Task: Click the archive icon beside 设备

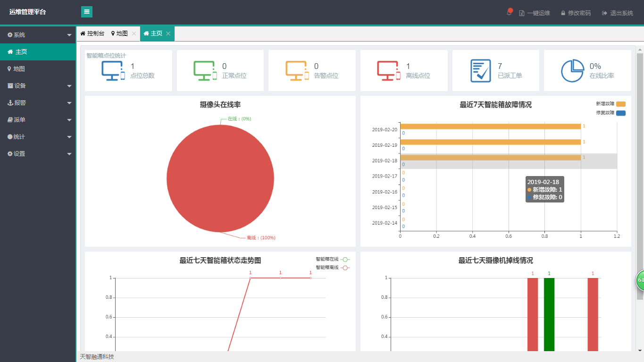Action: click(10, 86)
